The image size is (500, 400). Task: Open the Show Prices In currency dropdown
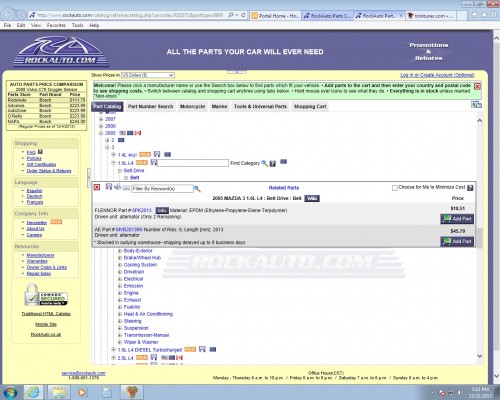click(148, 75)
